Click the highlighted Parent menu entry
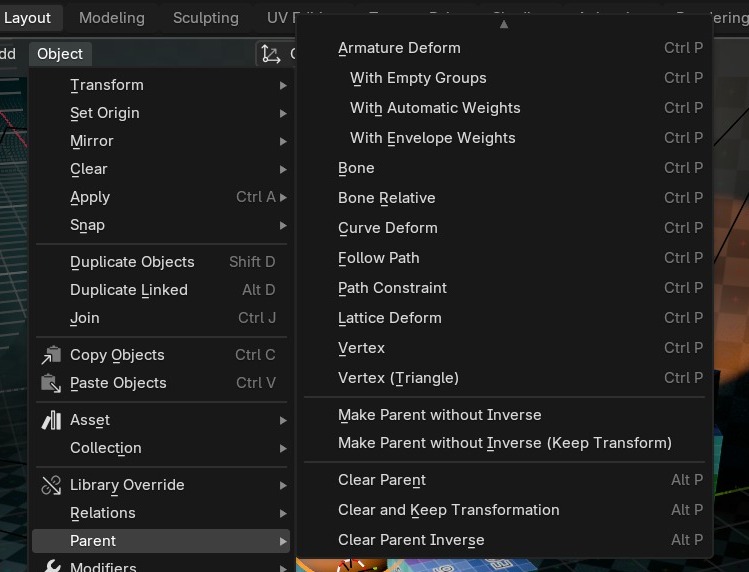 161,541
